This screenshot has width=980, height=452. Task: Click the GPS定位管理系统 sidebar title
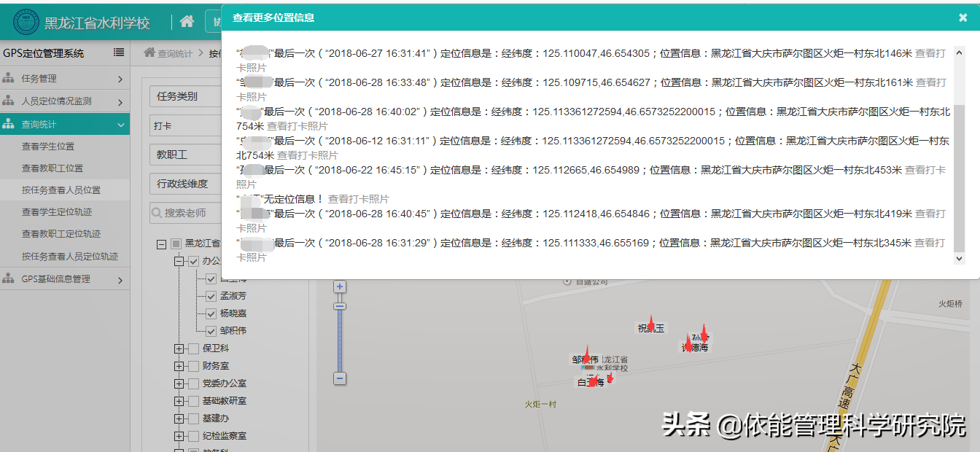coord(44,53)
